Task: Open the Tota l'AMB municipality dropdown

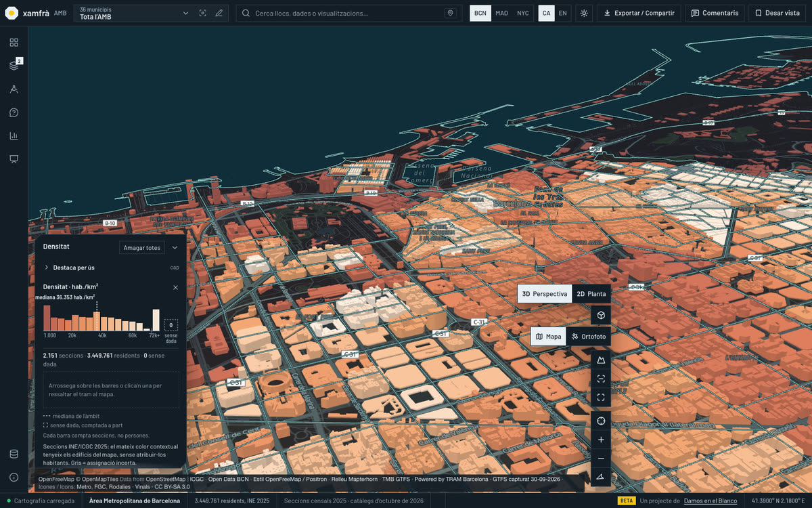Action: [x=134, y=13]
